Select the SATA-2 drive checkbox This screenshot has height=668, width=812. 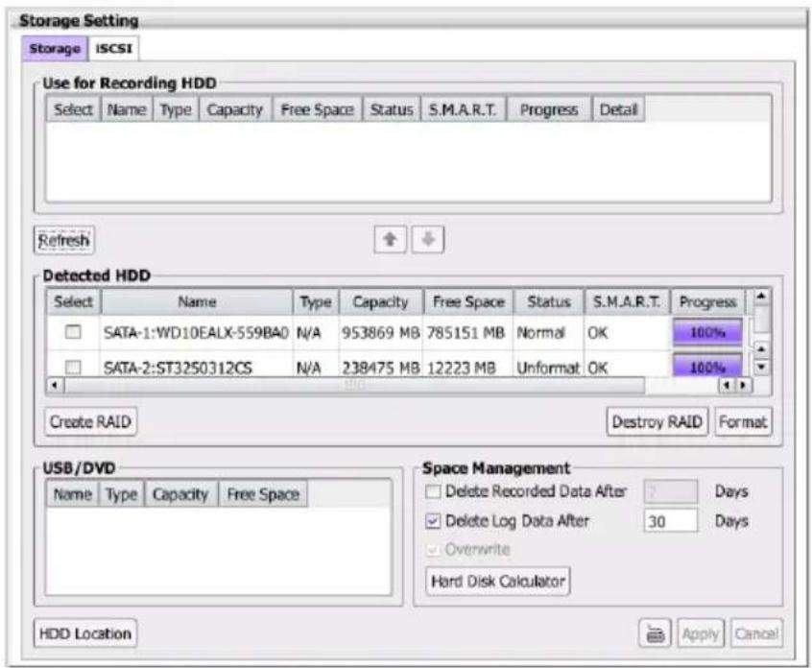click(73, 368)
